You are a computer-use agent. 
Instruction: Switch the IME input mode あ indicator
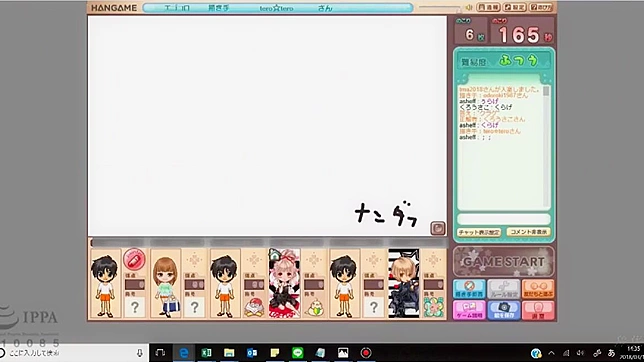point(611,353)
